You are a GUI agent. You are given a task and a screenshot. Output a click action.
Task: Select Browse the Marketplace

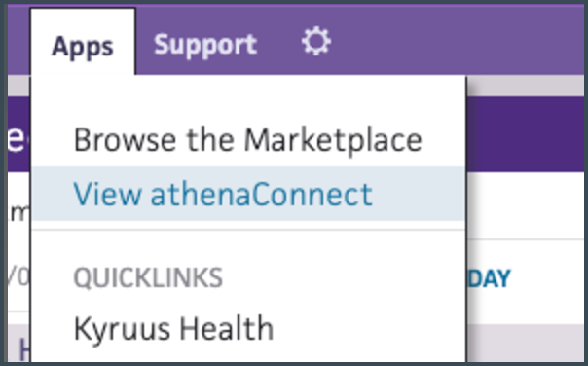[x=248, y=140]
